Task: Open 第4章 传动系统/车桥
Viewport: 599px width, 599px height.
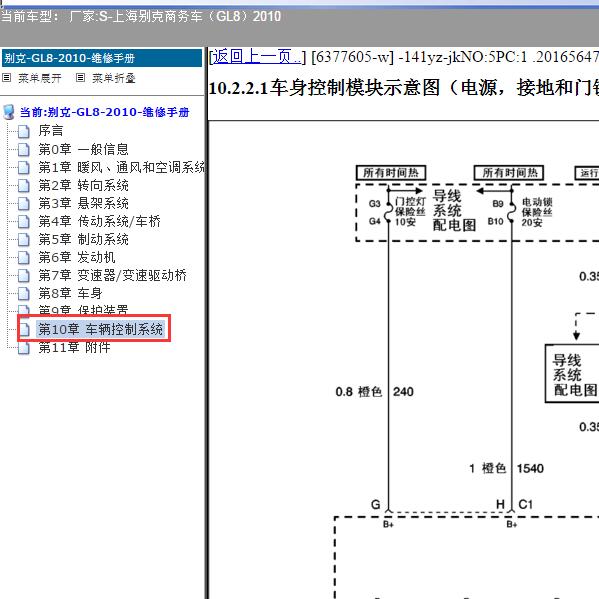Action: tap(99, 221)
